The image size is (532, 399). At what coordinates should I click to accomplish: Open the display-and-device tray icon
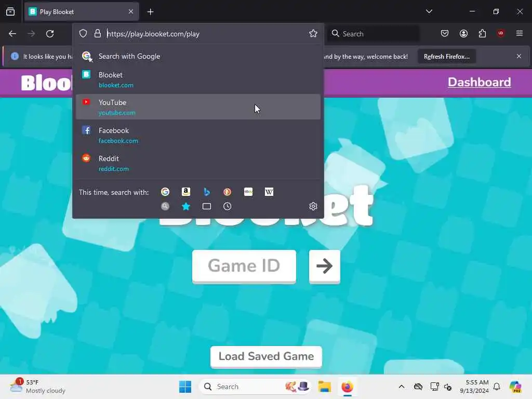(434, 387)
